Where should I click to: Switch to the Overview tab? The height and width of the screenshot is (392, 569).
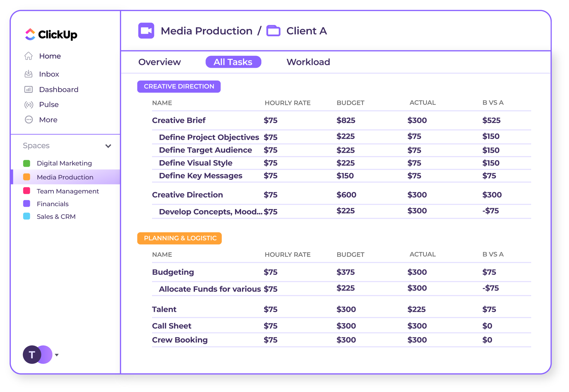[x=159, y=62]
